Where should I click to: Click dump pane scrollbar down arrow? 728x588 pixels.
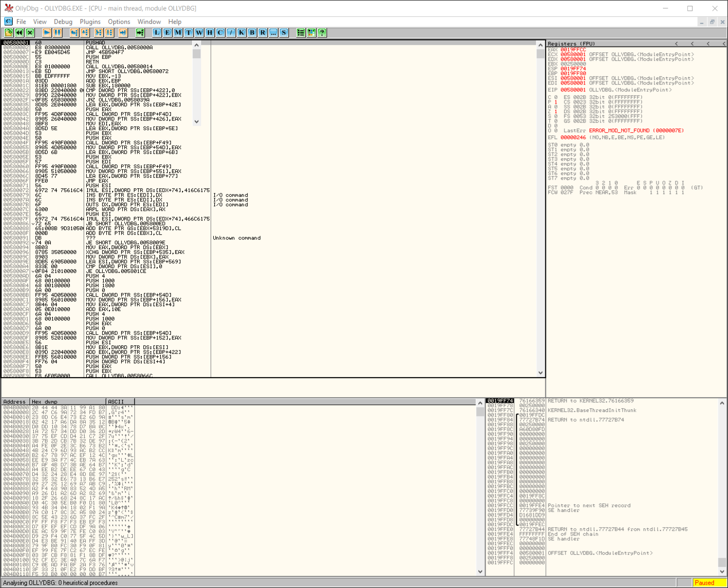pyautogui.click(x=480, y=572)
